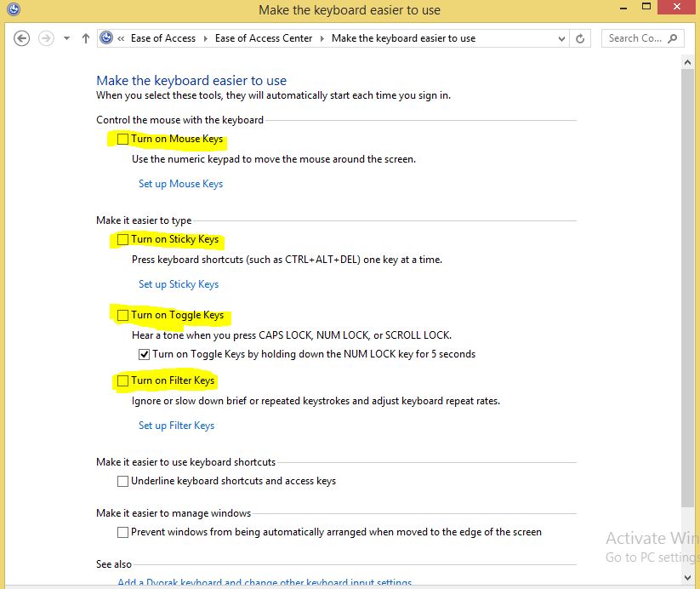This screenshot has width=700, height=589.
Task: Close the window with the red X
Action: [677, 7]
